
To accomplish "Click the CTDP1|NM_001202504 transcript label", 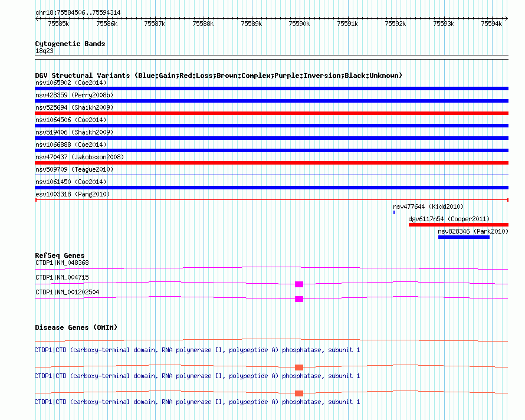I will [x=67, y=293].
